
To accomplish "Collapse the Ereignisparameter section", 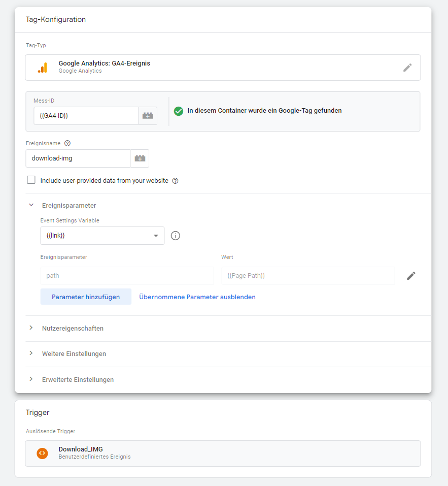I will pos(31,205).
